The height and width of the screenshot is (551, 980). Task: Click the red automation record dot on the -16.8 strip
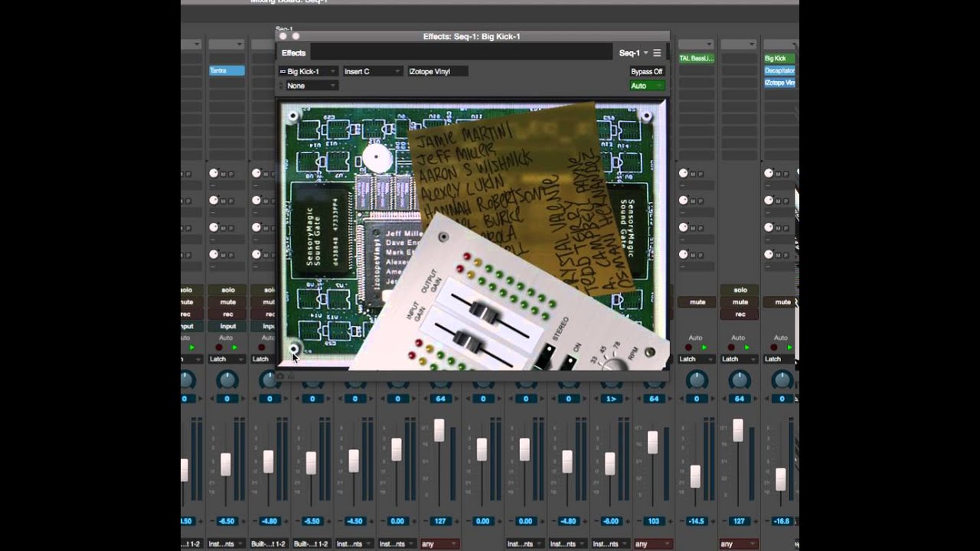pos(773,347)
